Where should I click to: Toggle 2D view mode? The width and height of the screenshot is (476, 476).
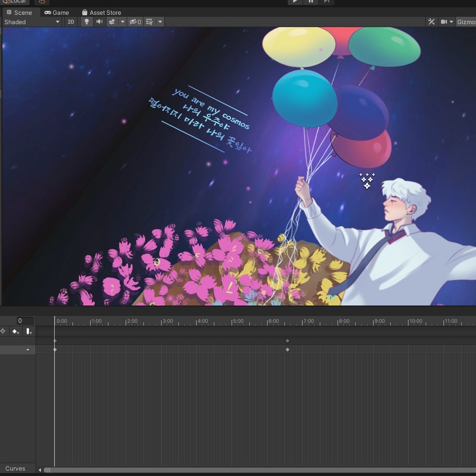point(71,22)
